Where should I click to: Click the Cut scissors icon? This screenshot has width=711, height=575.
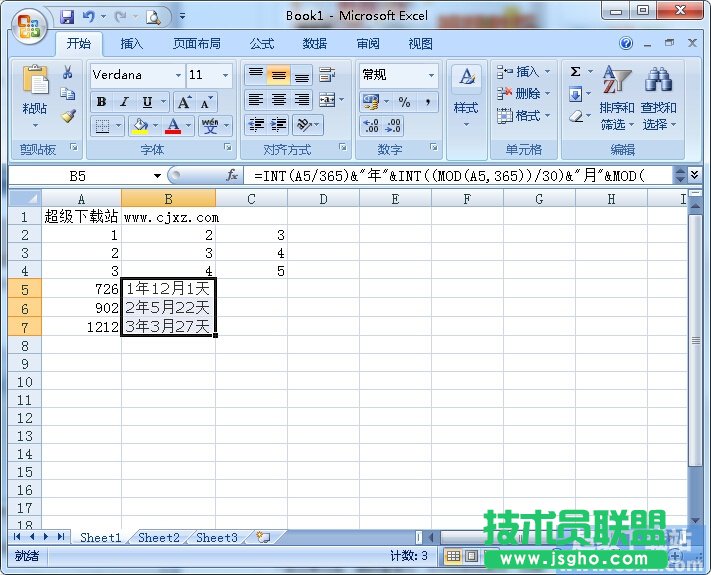(x=68, y=73)
